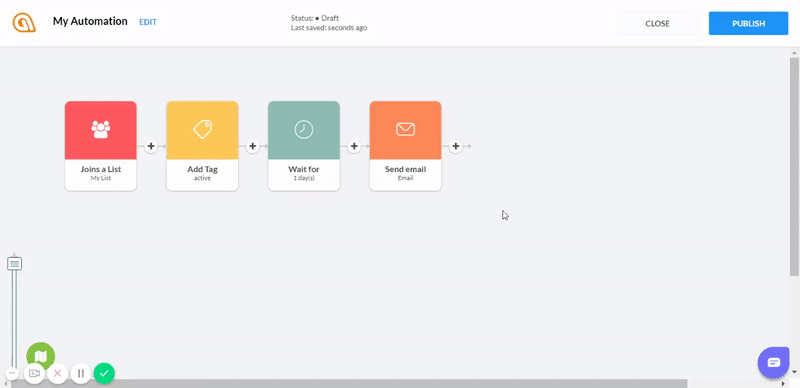This screenshot has width=800, height=388.
Task: Click the zoom slider handle
Action: (x=15, y=264)
